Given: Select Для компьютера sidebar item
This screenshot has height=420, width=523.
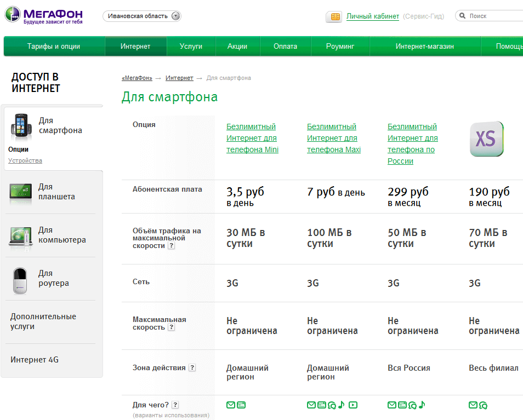Looking at the screenshot, I should (x=62, y=235).
